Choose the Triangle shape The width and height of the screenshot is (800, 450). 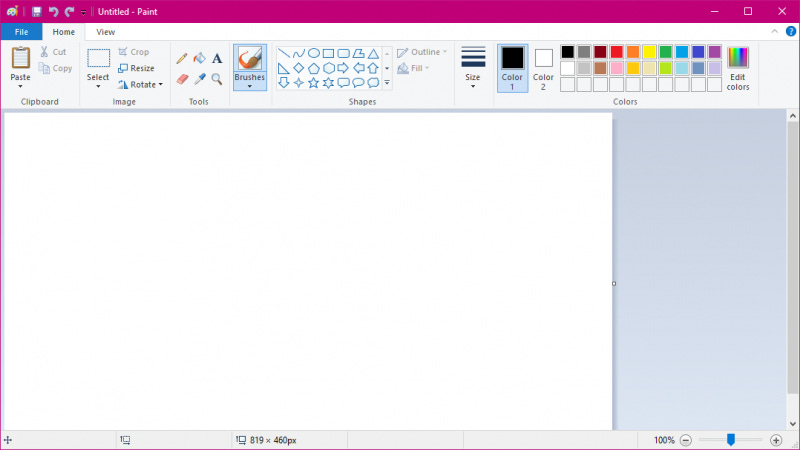pyautogui.click(x=373, y=53)
